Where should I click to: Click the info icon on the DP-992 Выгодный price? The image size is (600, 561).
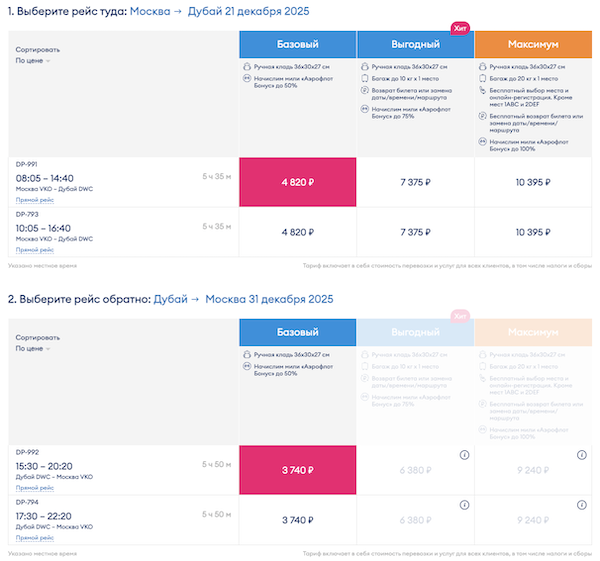tap(464, 455)
